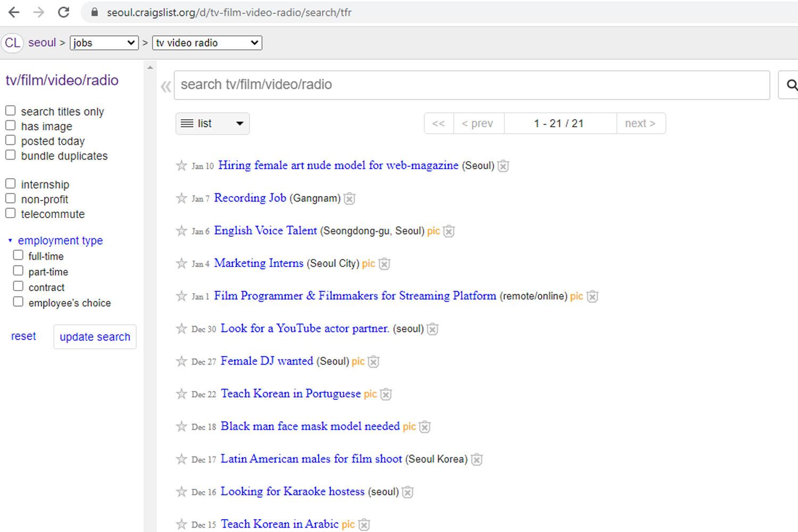The height and width of the screenshot is (532, 798).
Task: Open Film Programmer & Filmmakers listing
Action: (x=355, y=296)
